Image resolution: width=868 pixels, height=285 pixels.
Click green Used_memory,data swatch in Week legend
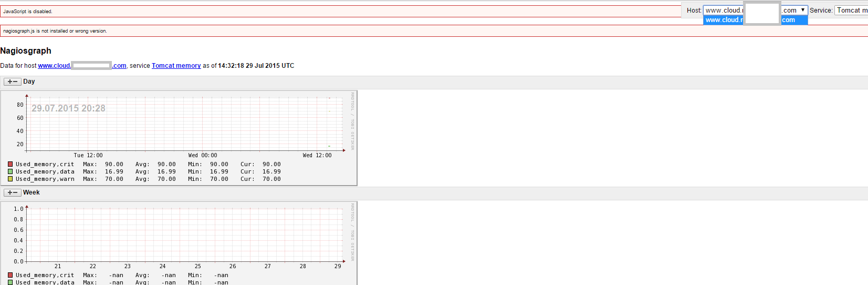point(10,282)
